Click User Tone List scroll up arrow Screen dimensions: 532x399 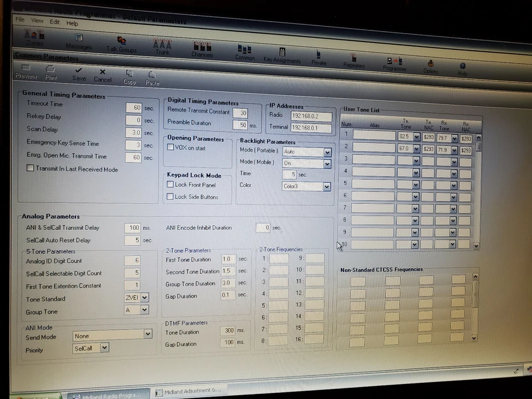click(x=478, y=137)
